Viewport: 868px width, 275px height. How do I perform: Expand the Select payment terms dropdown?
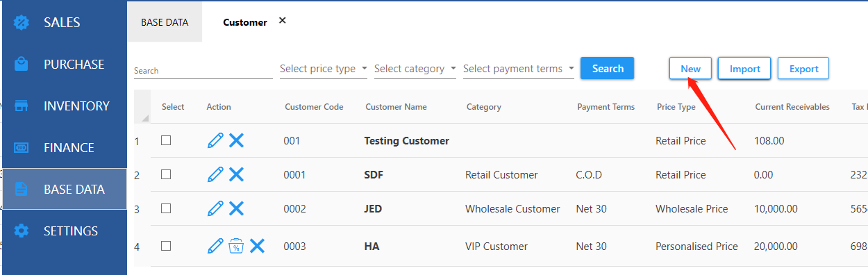click(519, 69)
